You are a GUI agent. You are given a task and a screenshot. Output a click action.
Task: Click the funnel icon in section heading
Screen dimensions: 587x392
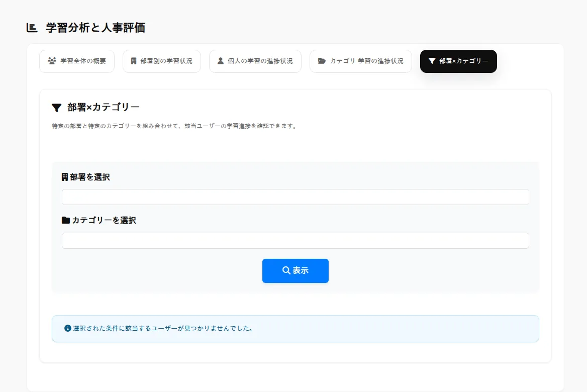[56, 108]
